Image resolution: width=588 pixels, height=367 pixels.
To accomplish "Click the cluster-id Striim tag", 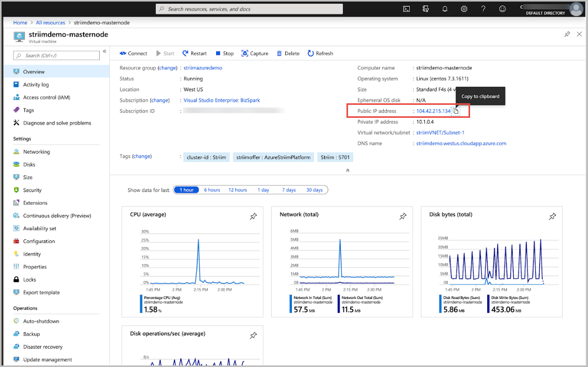I will [x=206, y=157].
